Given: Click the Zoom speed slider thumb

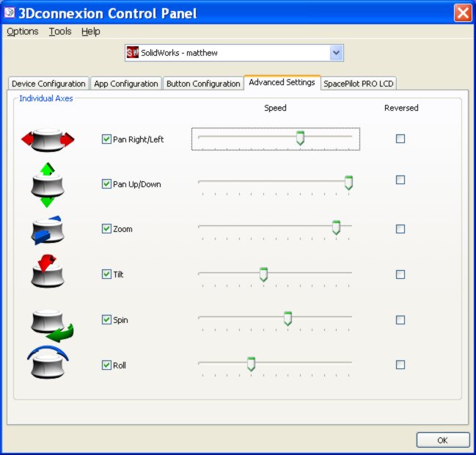Looking at the screenshot, I should 336,227.
